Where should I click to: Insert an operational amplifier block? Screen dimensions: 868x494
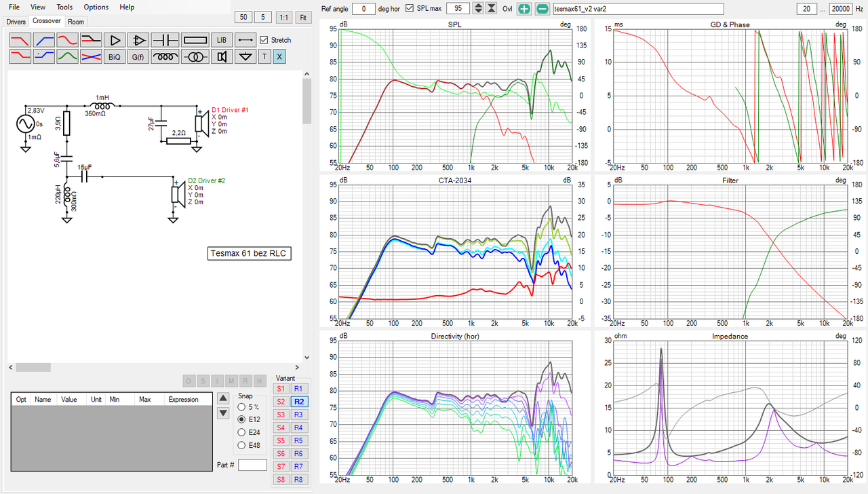[x=138, y=39]
